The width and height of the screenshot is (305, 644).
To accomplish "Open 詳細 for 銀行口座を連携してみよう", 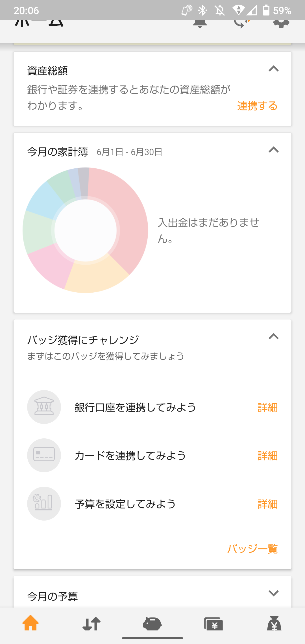I will (267, 408).
